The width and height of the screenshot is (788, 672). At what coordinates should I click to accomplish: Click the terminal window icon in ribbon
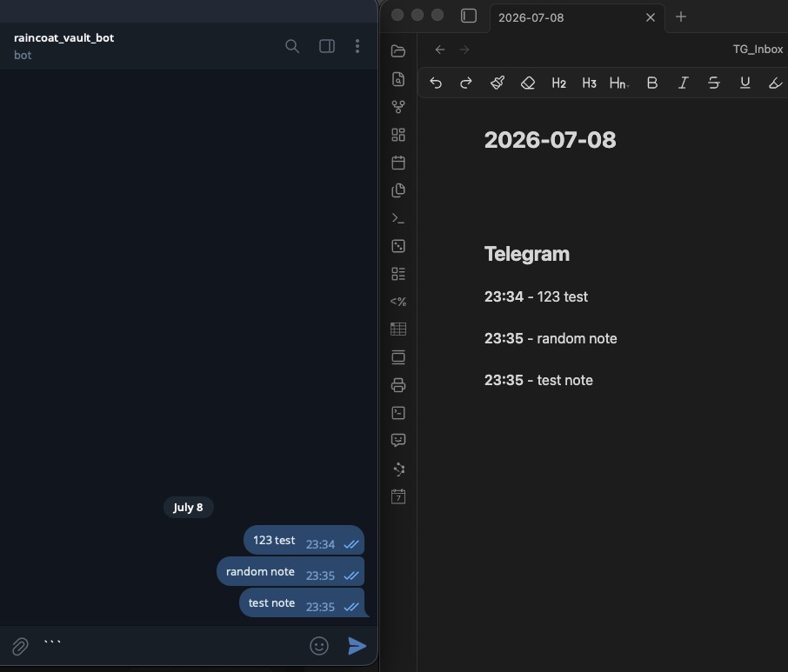(398, 413)
